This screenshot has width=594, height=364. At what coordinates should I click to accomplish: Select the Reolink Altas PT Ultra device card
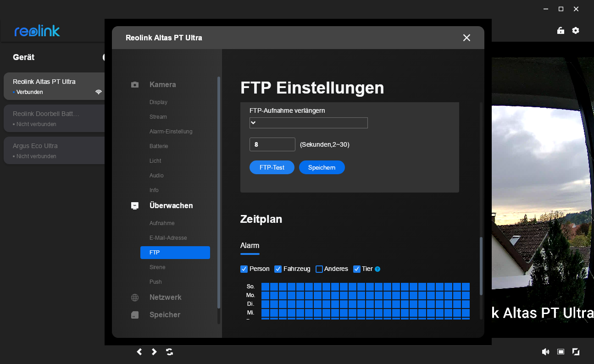point(54,86)
